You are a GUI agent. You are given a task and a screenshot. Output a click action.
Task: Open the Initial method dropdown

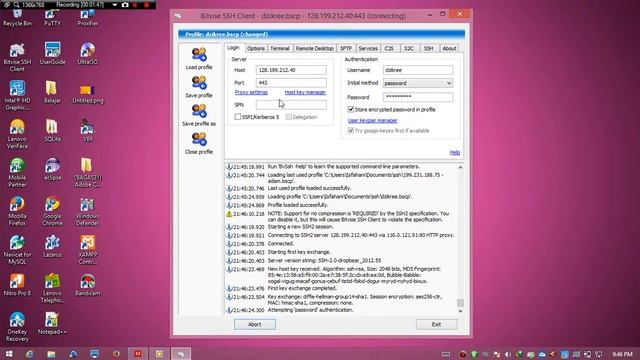tap(418, 83)
